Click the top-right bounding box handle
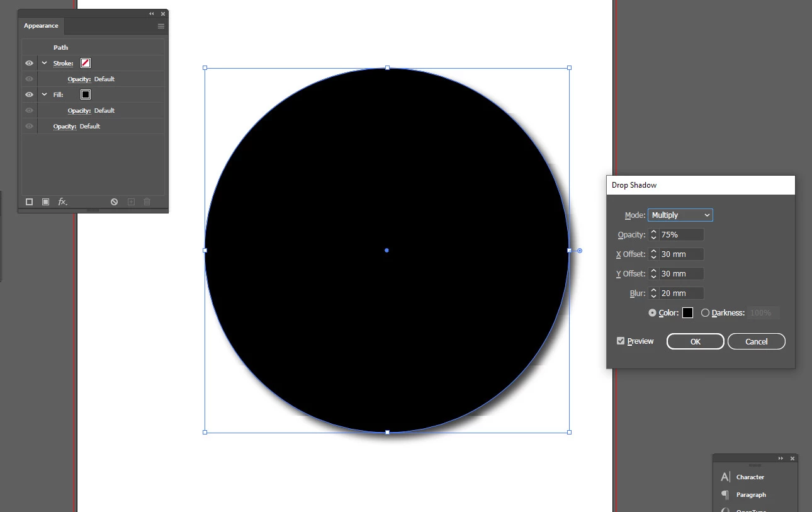The width and height of the screenshot is (812, 512). click(569, 67)
